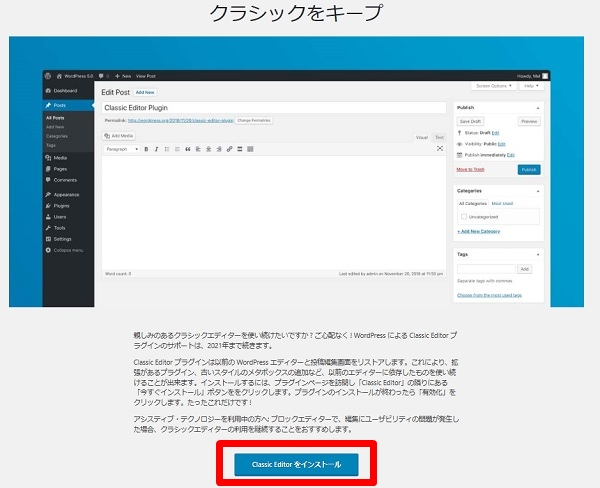Switch to the Visual editor tab
This screenshot has height=488, width=600.
tap(421, 137)
